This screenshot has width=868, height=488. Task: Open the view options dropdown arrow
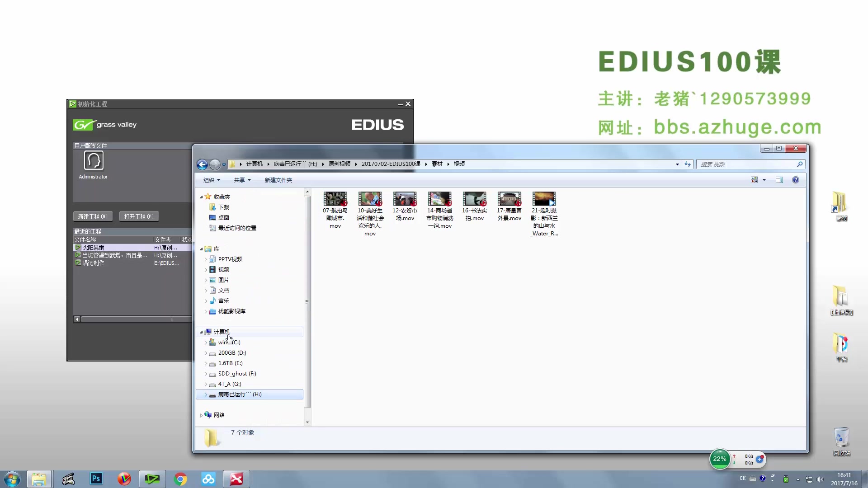tap(764, 180)
